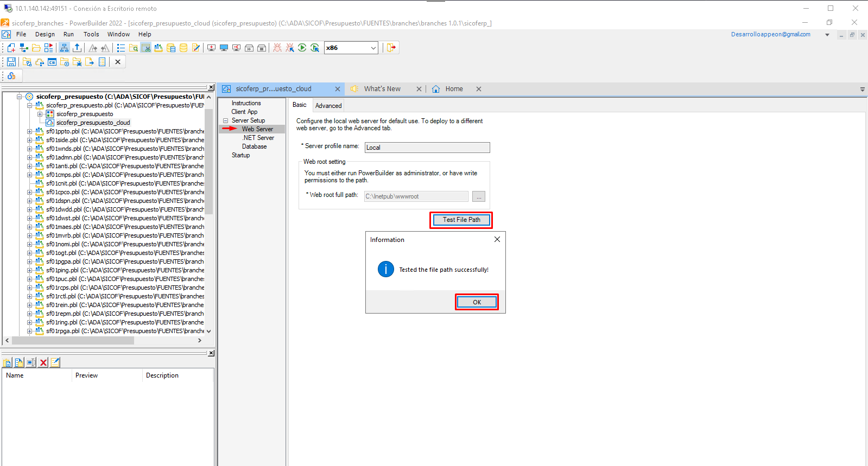Image resolution: width=868 pixels, height=466 pixels.
Task: Click the cloud link icon in third toolbar row
Action: pos(11,76)
